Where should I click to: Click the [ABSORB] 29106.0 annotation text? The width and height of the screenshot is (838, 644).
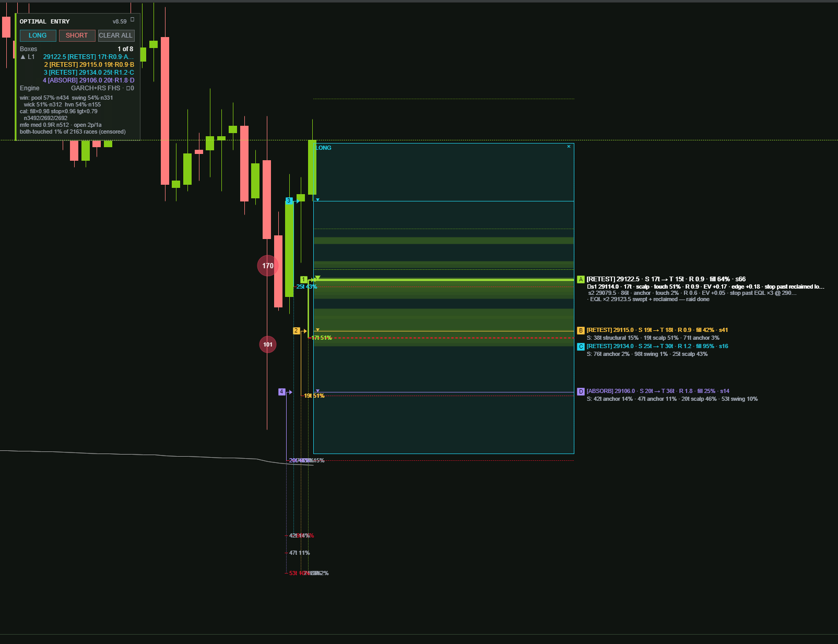[x=657, y=391]
